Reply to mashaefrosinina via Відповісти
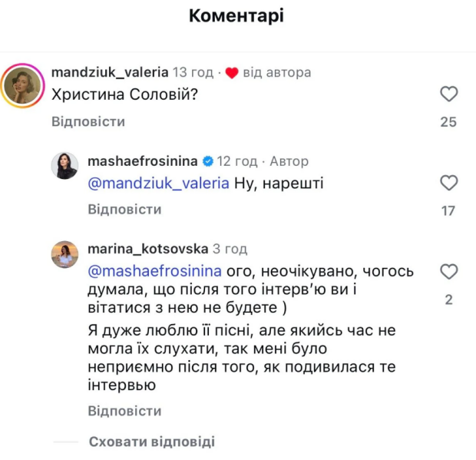 click(x=124, y=210)
